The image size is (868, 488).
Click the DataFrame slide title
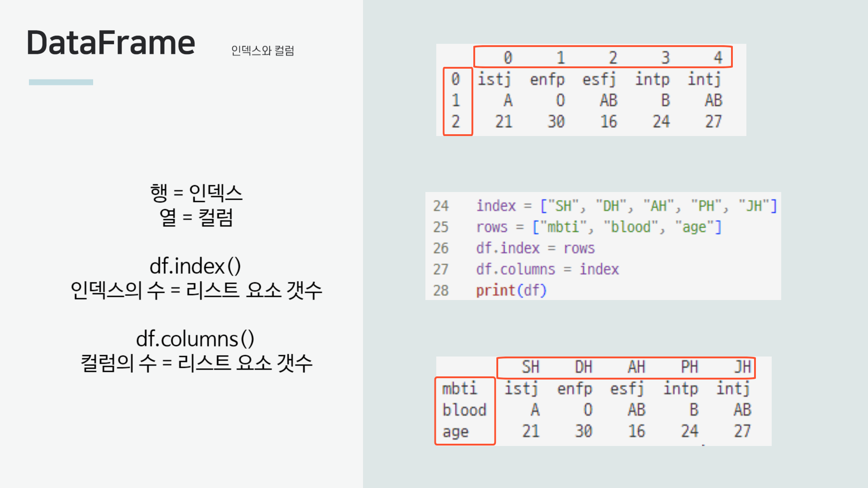point(111,43)
